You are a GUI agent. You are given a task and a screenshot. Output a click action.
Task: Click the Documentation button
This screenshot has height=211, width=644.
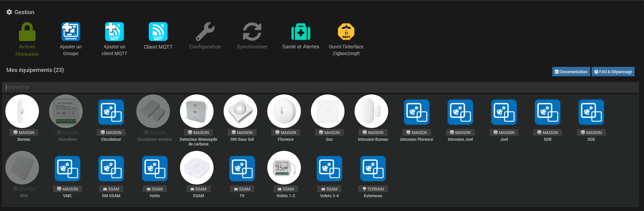point(571,72)
